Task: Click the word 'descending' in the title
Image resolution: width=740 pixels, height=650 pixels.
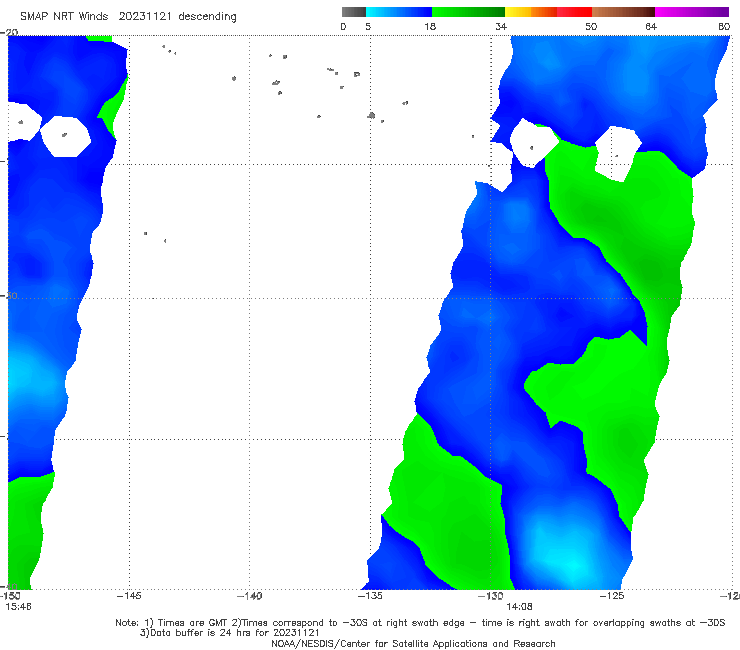Action: coord(207,17)
